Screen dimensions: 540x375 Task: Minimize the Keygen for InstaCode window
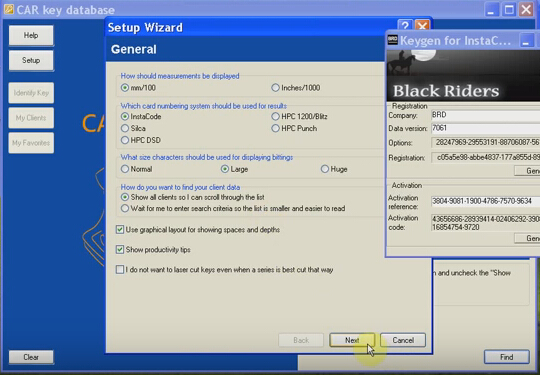point(525,41)
